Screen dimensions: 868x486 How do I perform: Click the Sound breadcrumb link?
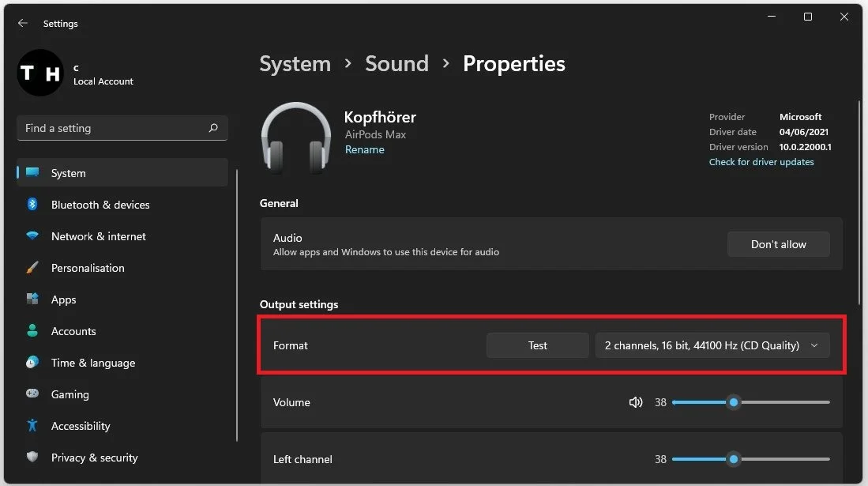[396, 63]
